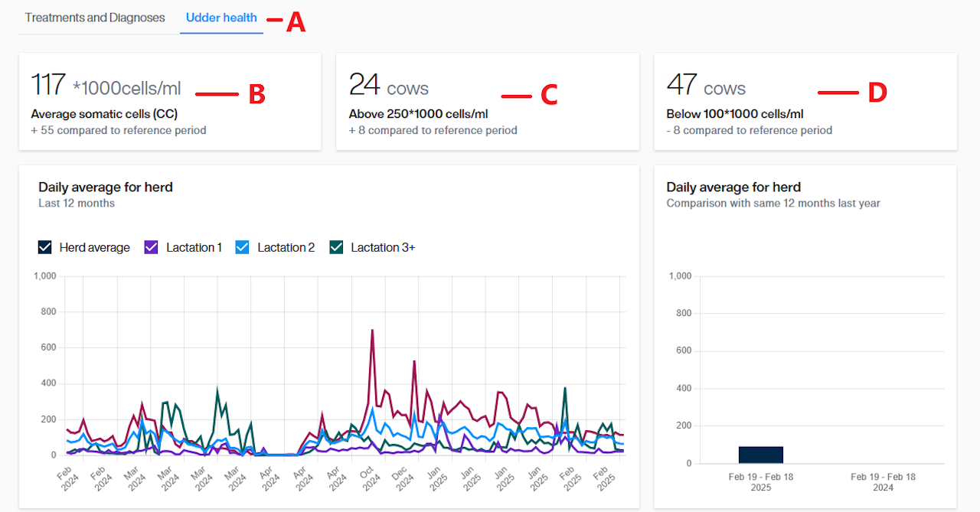
Task: Uncheck the Herd average checkbox
Action: coord(45,247)
